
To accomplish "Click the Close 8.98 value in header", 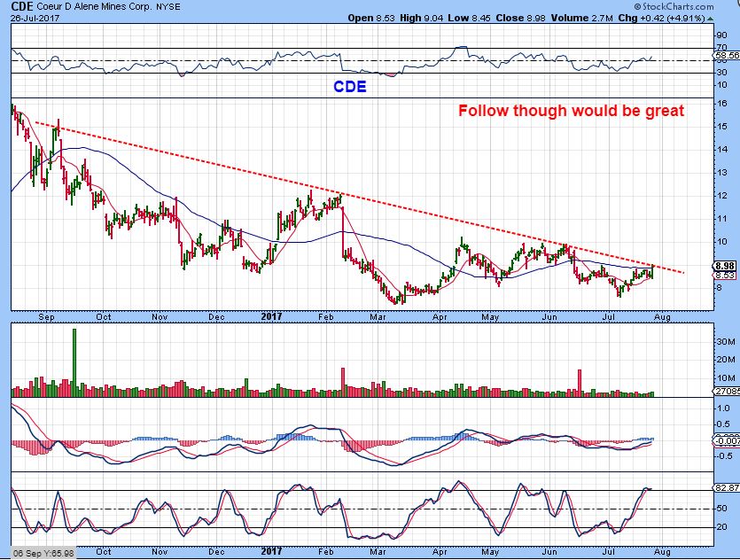I will point(520,19).
